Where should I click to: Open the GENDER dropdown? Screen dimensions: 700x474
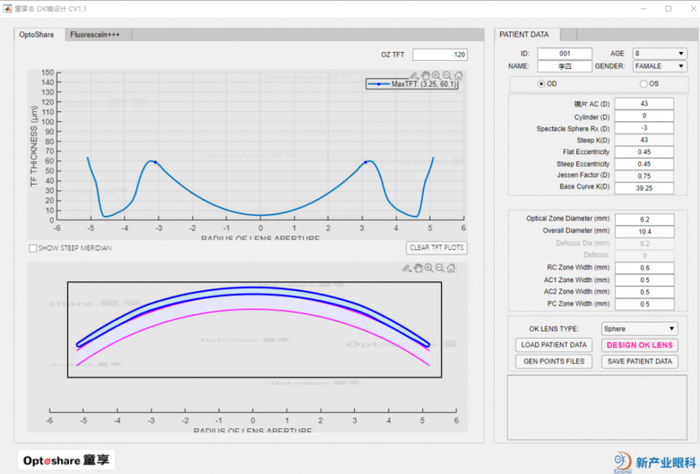coord(659,66)
